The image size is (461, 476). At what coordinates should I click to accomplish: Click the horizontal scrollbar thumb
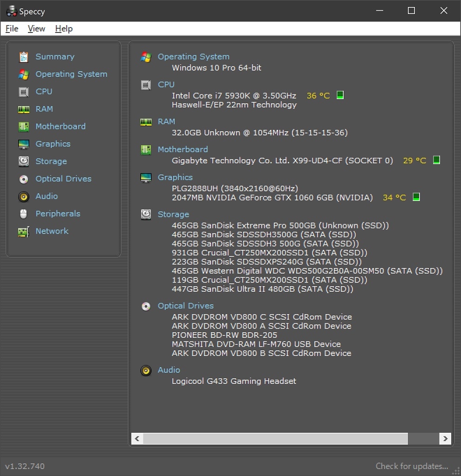275,439
